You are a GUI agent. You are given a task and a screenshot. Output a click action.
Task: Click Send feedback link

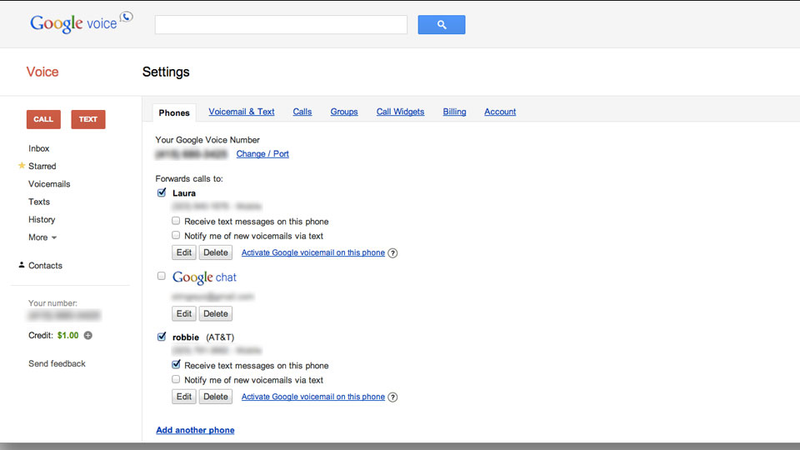pyautogui.click(x=57, y=364)
